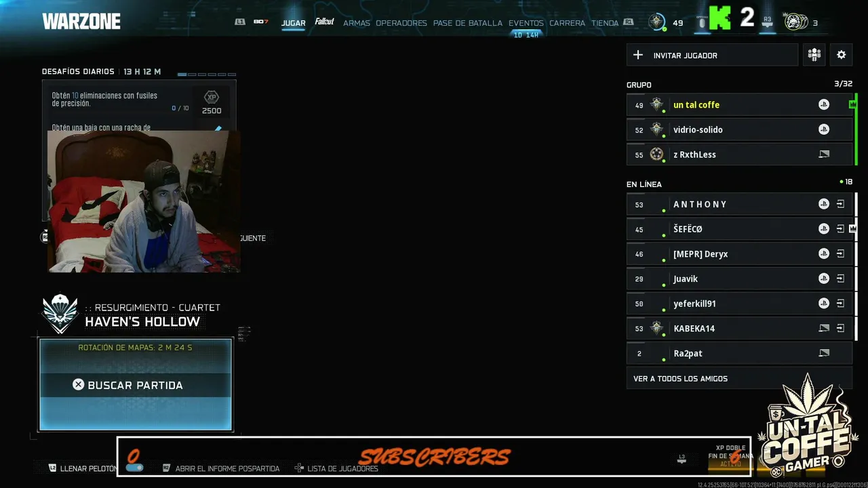Screen dimensions: 868x488
Task: Click the R1 next-tab button icon
Action: coord(629,22)
